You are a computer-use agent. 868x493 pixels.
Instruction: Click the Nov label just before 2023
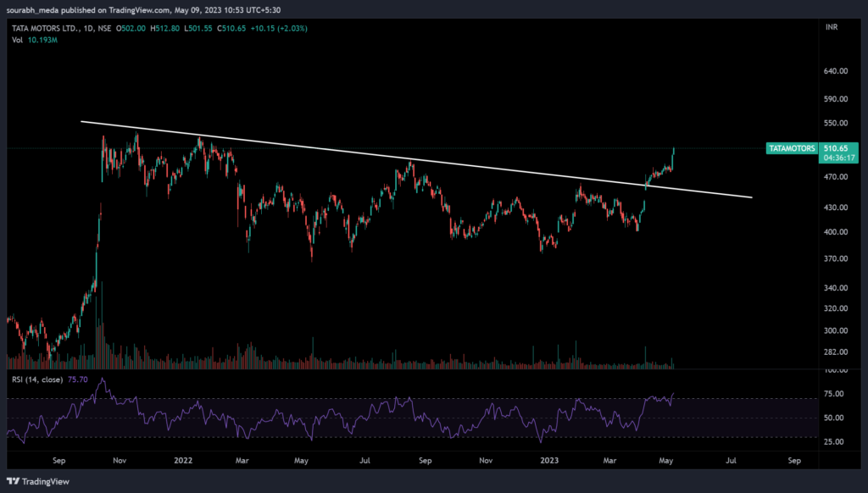(486, 460)
